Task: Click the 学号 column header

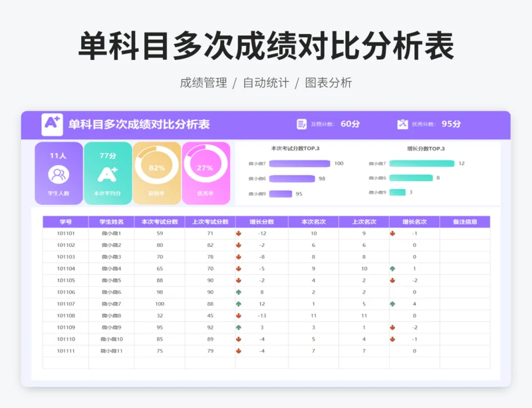Action: [x=65, y=222]
